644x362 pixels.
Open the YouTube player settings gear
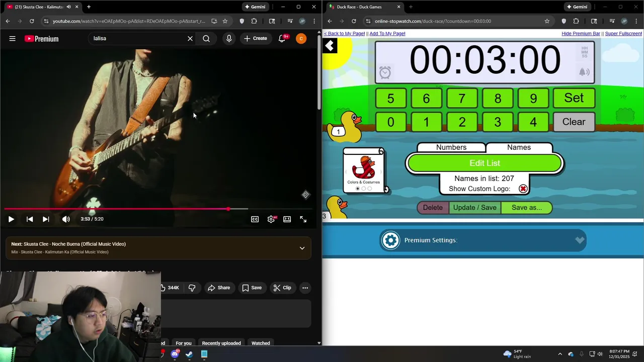click(271, 219)
